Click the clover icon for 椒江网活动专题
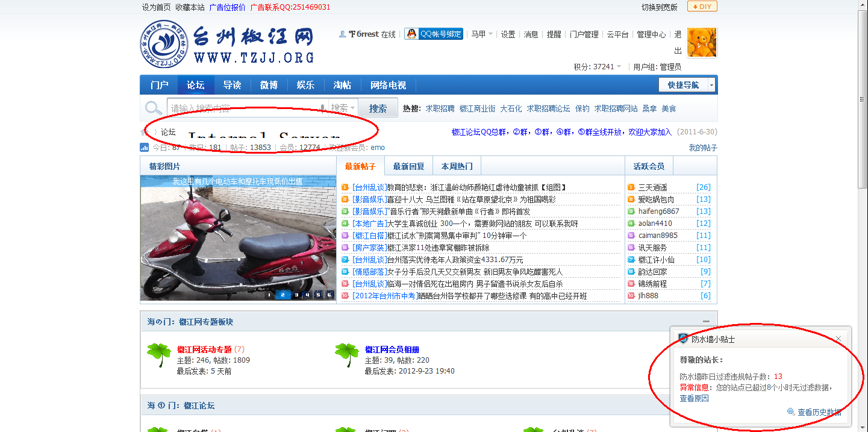868x432 pixels. pos(159,355)
